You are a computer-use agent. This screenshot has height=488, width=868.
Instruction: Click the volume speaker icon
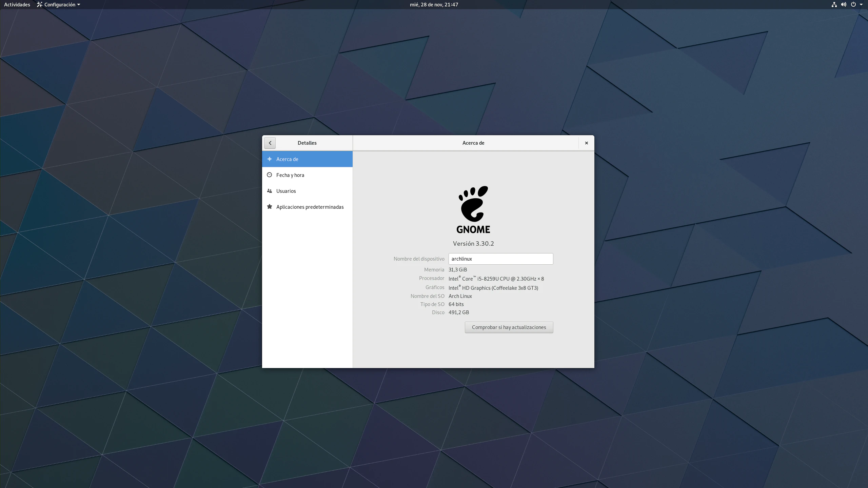(844, 4)
